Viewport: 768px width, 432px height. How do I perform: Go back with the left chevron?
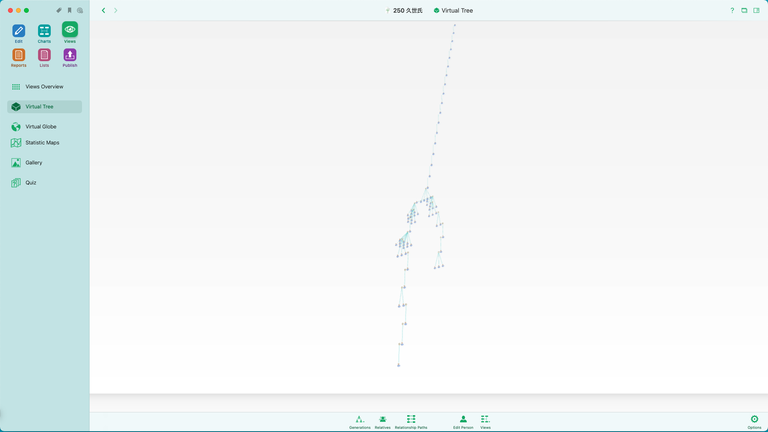103,10
